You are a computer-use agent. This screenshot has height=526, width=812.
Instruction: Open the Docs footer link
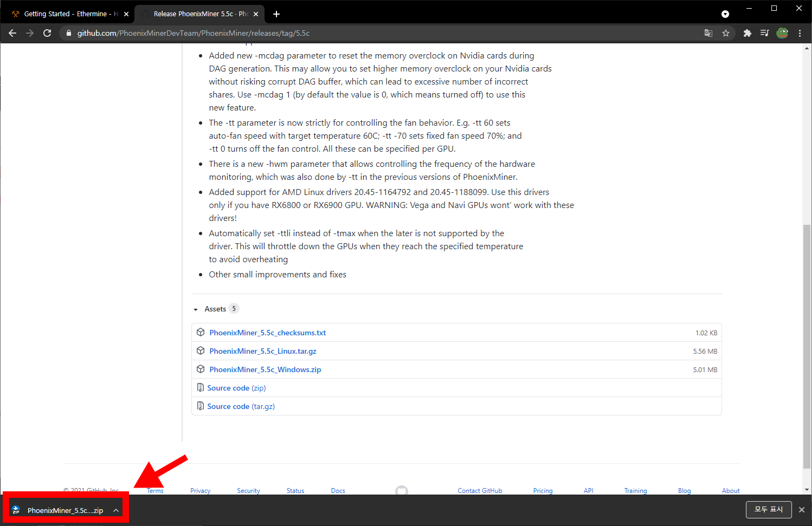click(338, 491)
